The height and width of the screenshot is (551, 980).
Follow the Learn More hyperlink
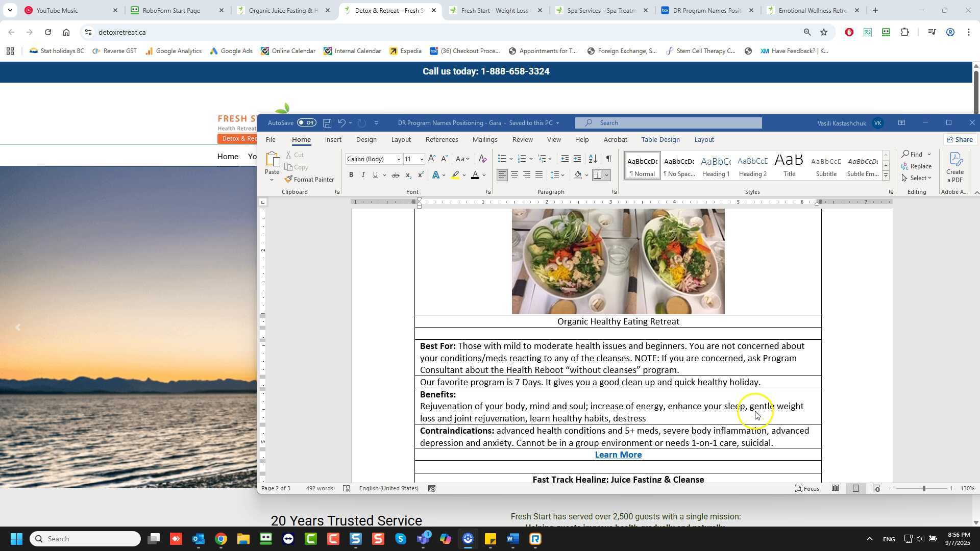(618, 455)
